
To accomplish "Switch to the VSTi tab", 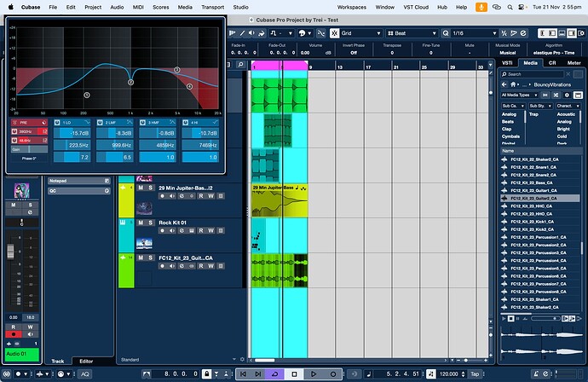I will pyautogui.click(x=507, y=62).
